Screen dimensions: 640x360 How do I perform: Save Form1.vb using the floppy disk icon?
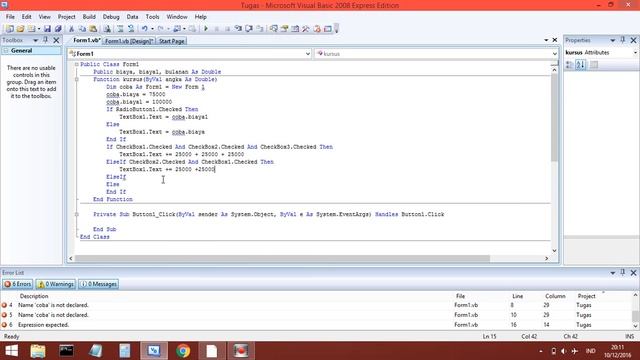(47, 29)
